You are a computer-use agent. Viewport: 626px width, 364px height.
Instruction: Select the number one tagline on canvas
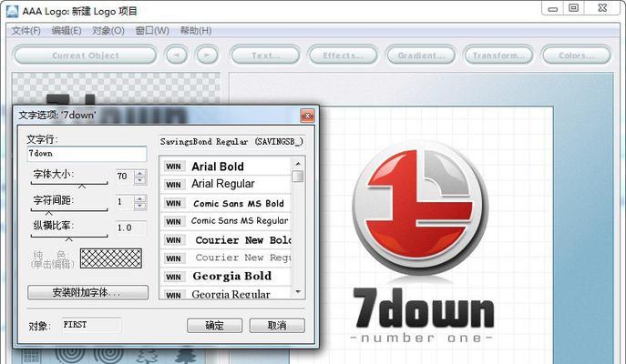pos(422,339)
